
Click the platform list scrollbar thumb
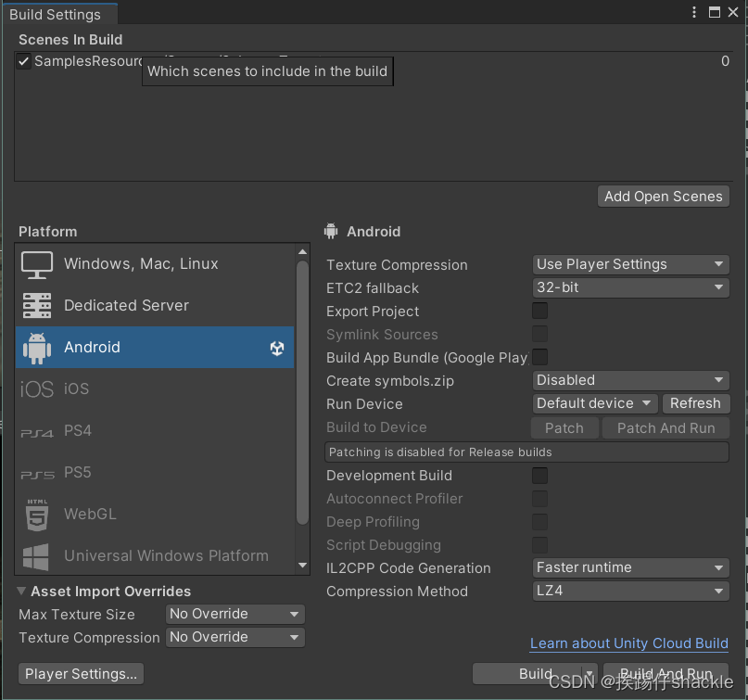[302, 393]
